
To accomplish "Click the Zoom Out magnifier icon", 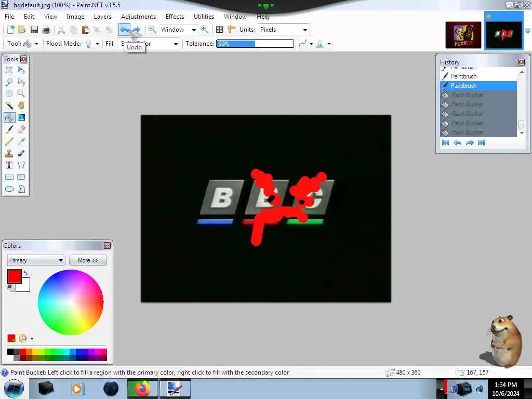I will pyautogui.click(x=152, y=30).
